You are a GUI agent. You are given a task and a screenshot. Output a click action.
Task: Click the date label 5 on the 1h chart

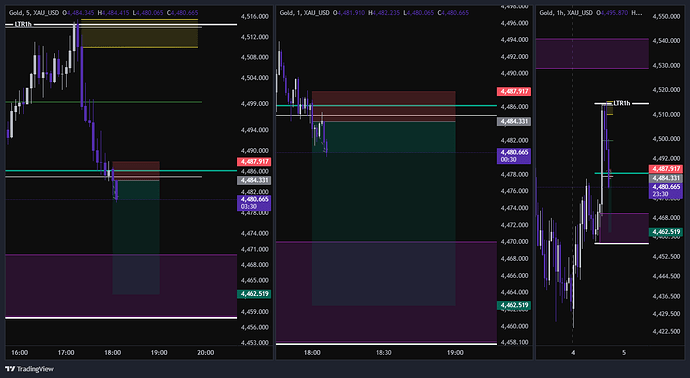(624, 352)
